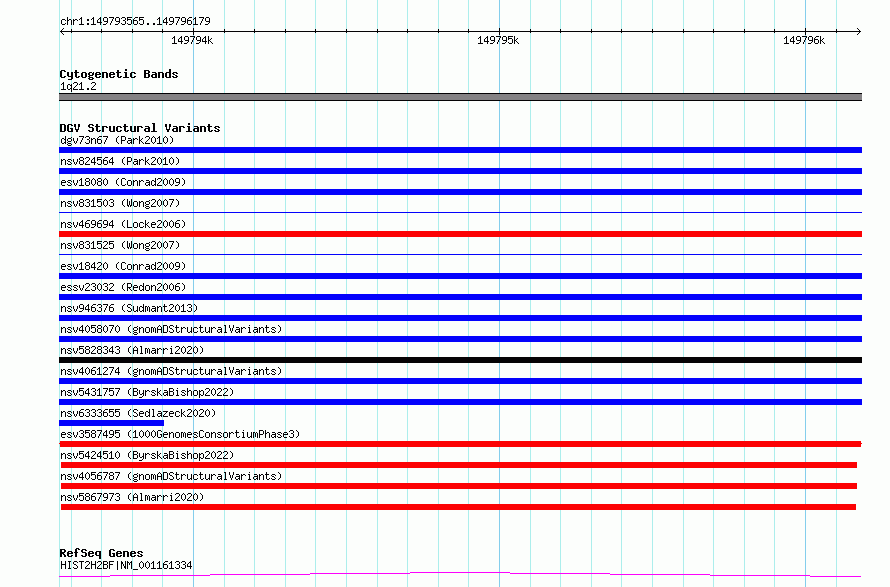Click the black bar for nsv5828343

pos(460,360)
